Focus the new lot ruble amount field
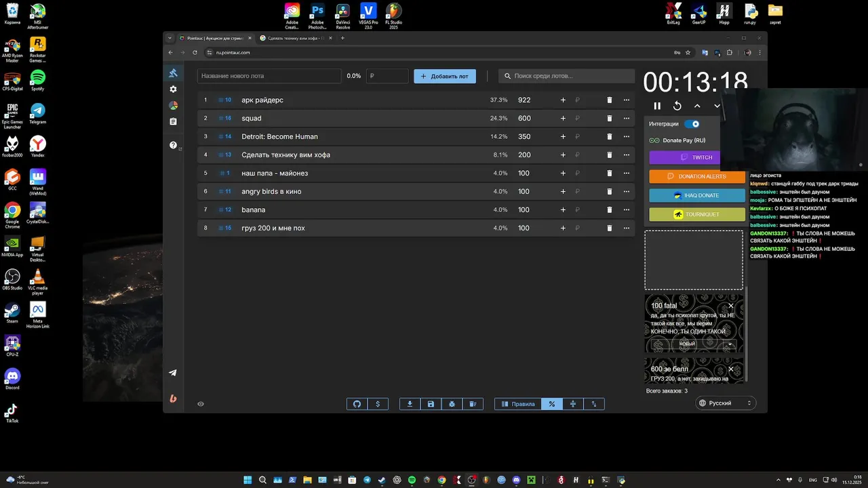Viewport: 868px width, 488px height. point(387,76)
